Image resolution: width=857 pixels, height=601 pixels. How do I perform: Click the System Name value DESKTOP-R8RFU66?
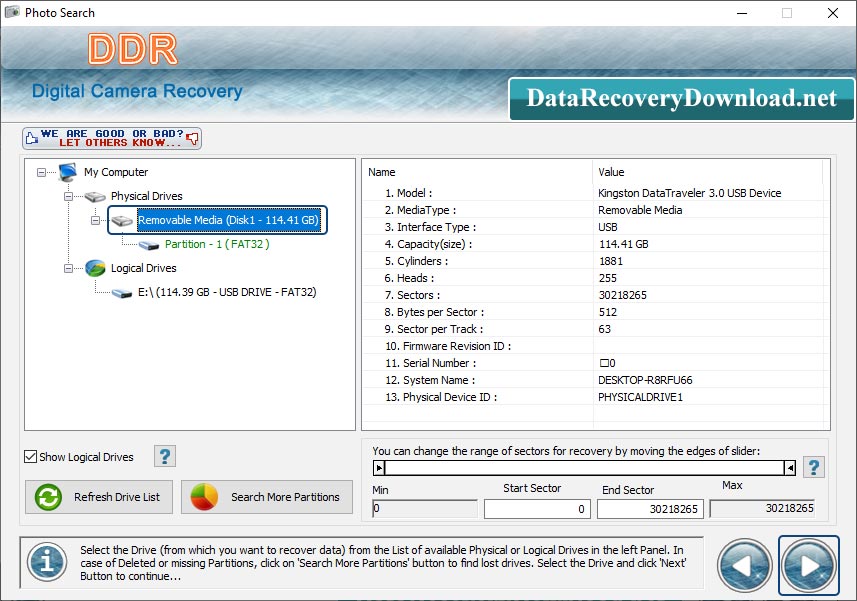tap(645, 380)
